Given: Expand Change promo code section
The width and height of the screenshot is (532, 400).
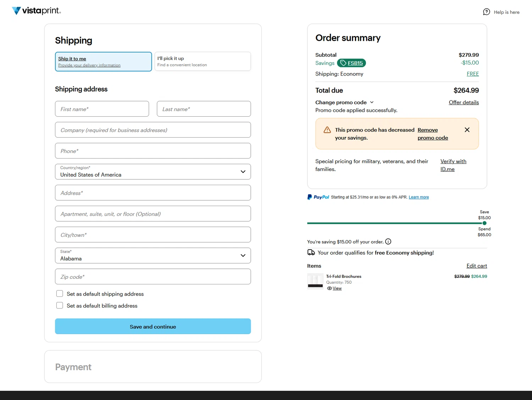Looking at the screenshot, I should pos(344,102).
